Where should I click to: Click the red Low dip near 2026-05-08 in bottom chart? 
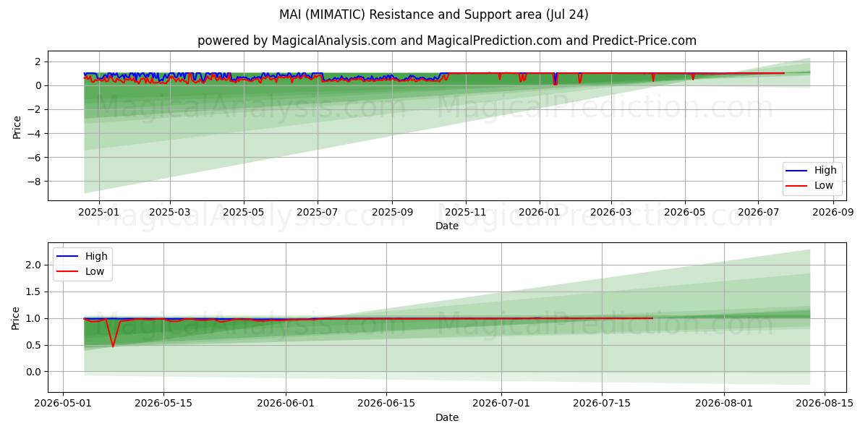(x=113, y=345)
